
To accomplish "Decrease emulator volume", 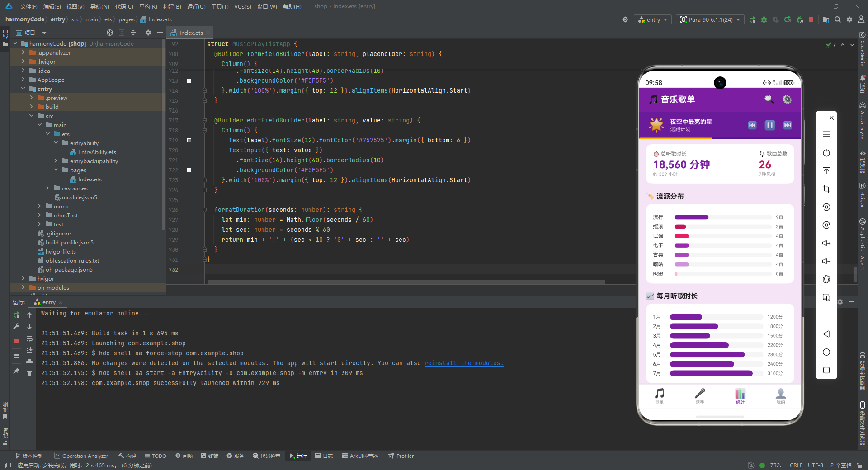I will coord(826,261).
